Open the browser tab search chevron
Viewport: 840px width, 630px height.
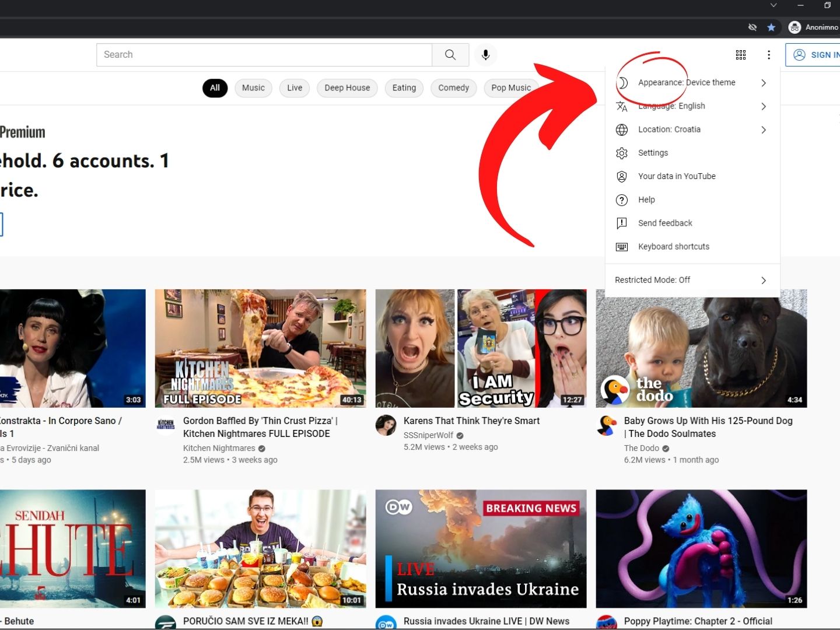coord(773,5)
